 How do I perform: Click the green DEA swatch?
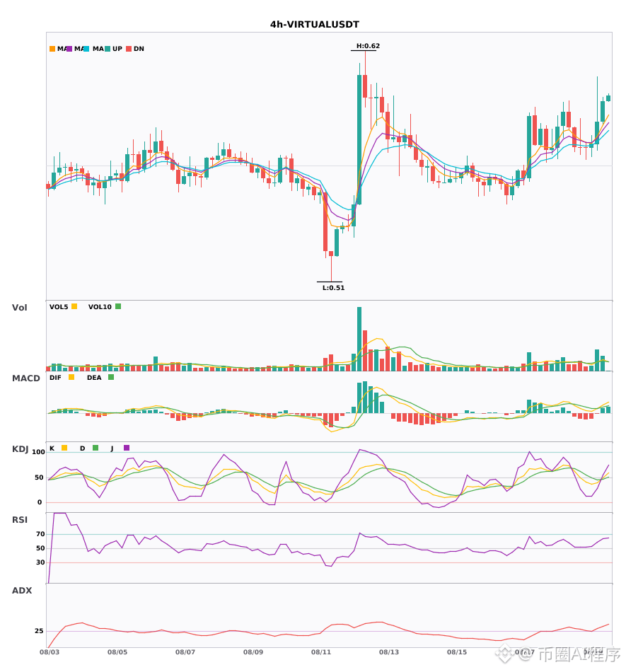pyautogui.click(x=111, y=377)
